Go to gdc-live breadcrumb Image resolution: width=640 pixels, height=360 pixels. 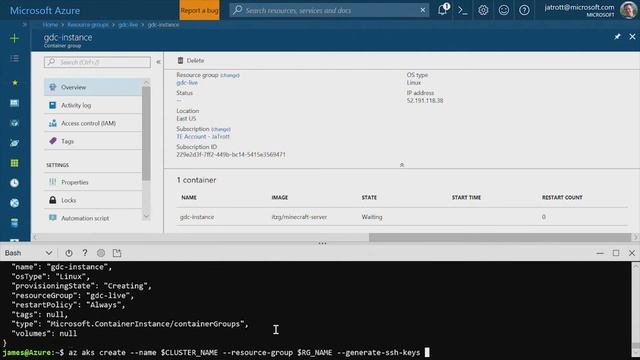point(128,24)
